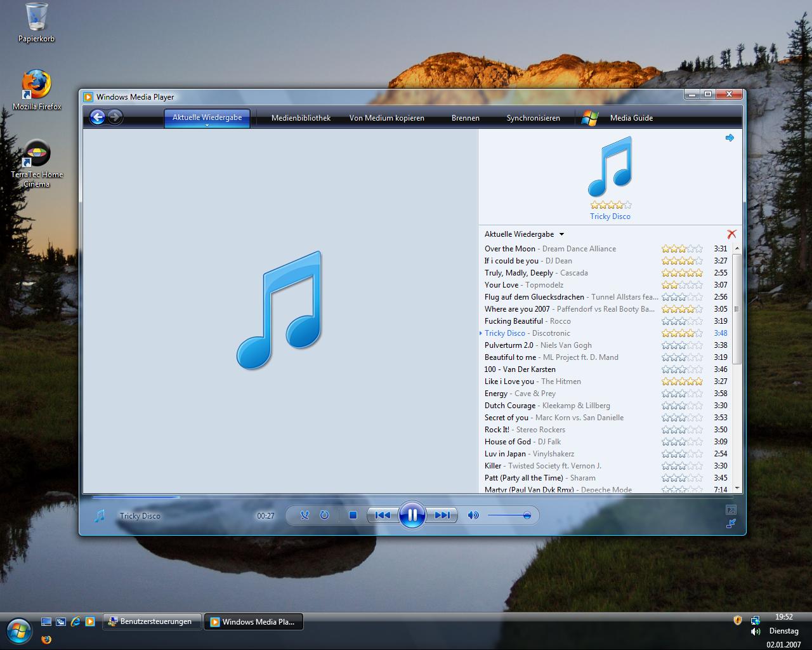Open TerraTec Home Cinema desktop shortcut
Screen dimensions: 812x650
click(37, 164)
